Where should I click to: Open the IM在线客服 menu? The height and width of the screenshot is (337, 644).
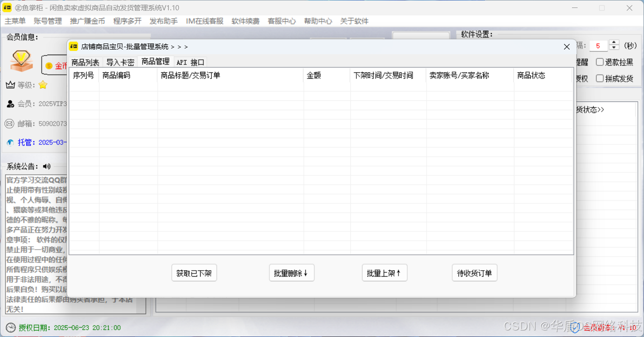pos(204,21)
